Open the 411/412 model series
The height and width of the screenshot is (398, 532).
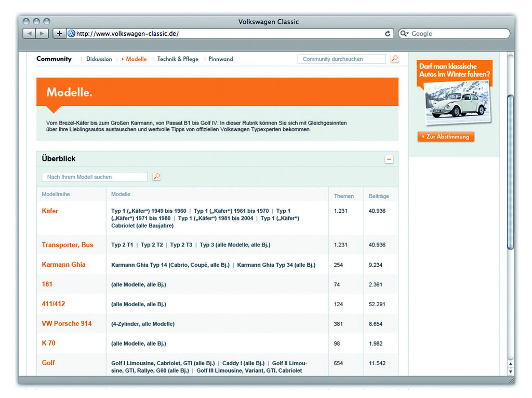(x=54, y=304)
